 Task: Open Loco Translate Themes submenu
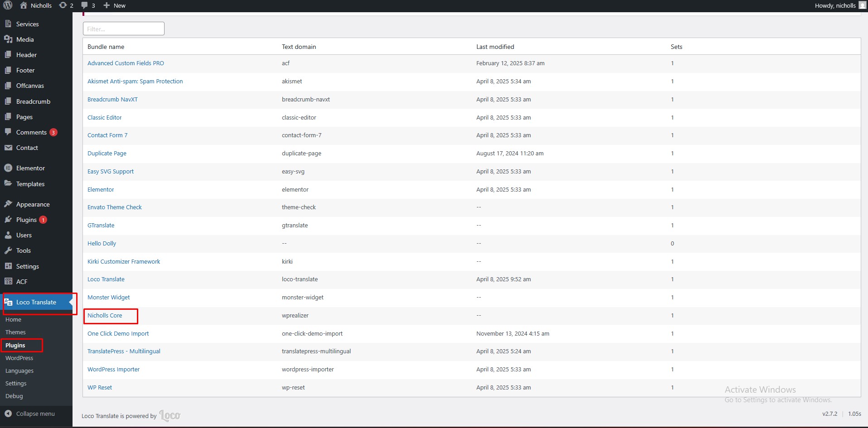15,332
